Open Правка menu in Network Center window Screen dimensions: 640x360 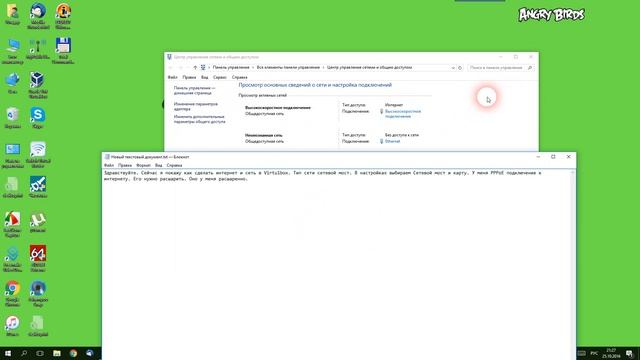pos(189,77)
